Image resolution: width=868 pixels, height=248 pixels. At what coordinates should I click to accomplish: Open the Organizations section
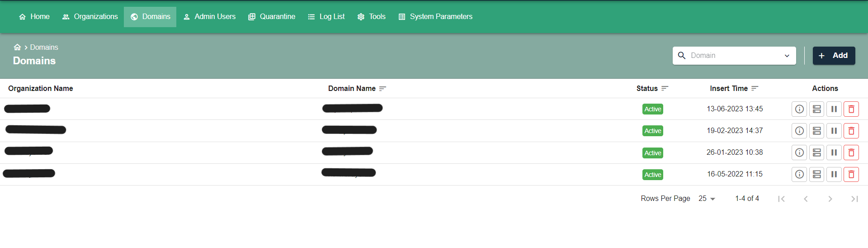[x=90, y=17]
